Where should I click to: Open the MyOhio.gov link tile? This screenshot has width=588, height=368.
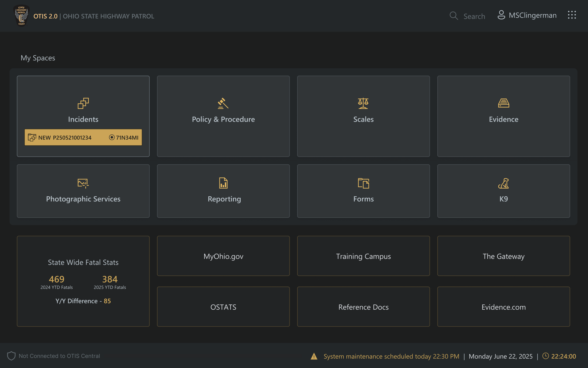click(x=223, y=256)
